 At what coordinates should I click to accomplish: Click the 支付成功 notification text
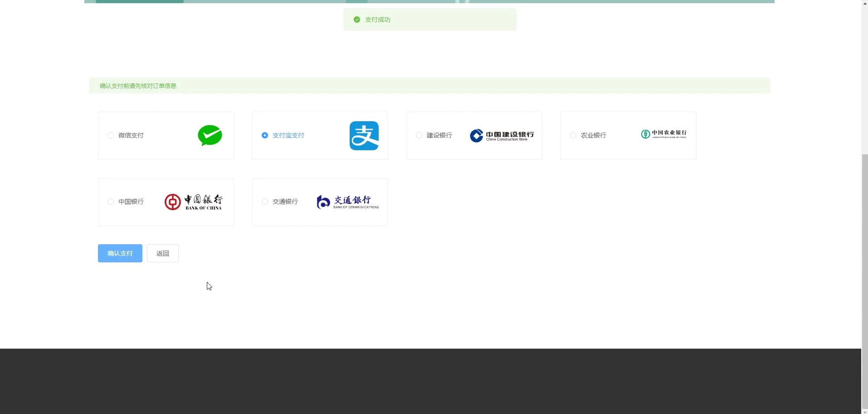[x=378, y=20]
